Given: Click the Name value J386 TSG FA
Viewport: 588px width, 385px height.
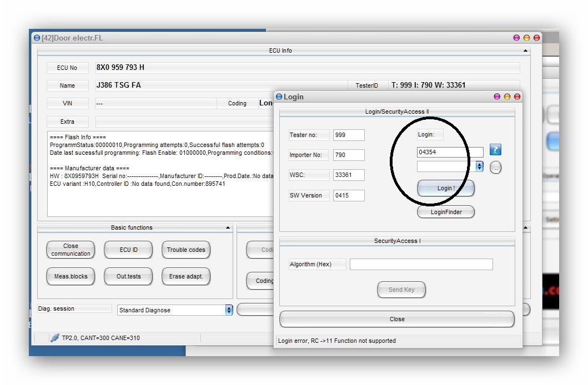Looking at the screenshot, I should pos(118,85).
